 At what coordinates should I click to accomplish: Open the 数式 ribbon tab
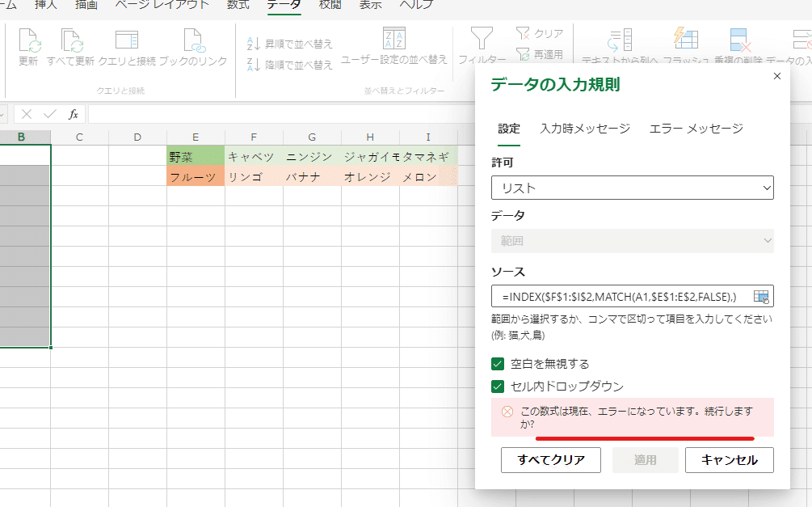coord(238,5)
